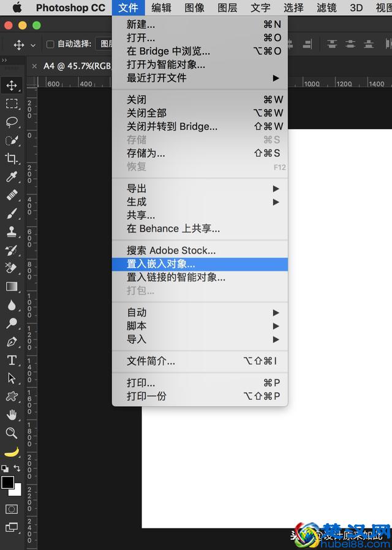392x550 pixels.
Task: Select the Blur tool
Action: (x=12, y=305)
